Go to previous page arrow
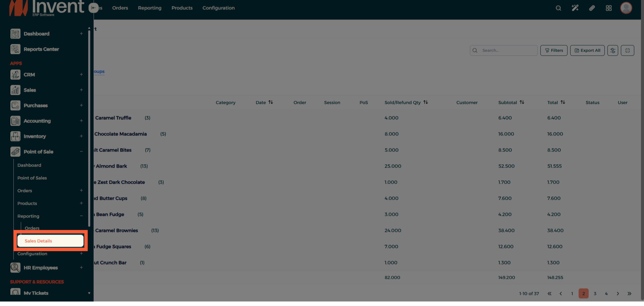 tap(561, 294)
